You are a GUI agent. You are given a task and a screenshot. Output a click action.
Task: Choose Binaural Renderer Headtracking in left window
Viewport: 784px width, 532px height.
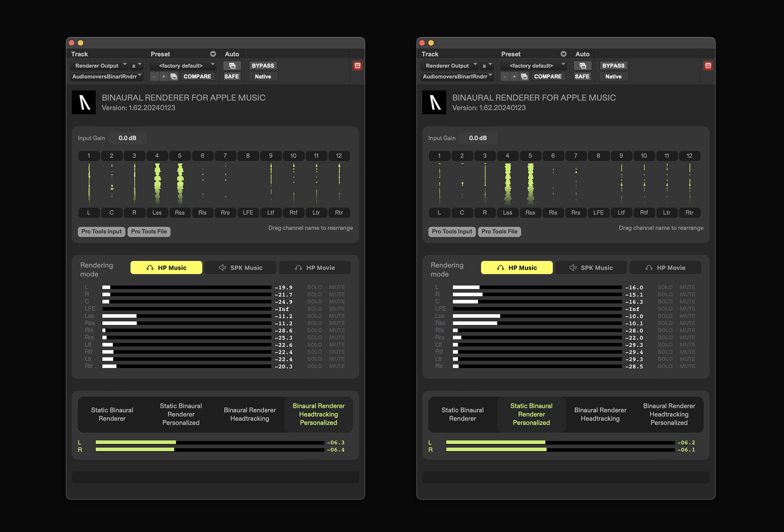tap(250, 415)
